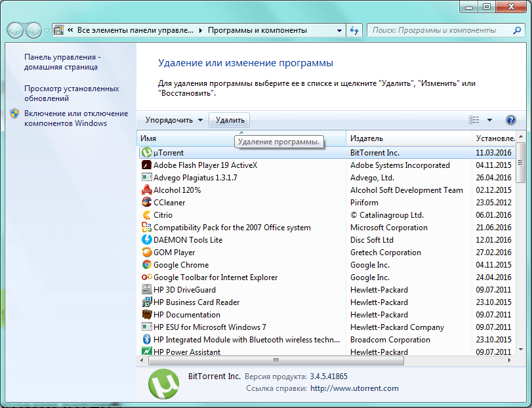Screen dimensions: 532x408
Task: Click the DAEMON Tools Lite lightning icon
Action: click(x=146, y=240)
